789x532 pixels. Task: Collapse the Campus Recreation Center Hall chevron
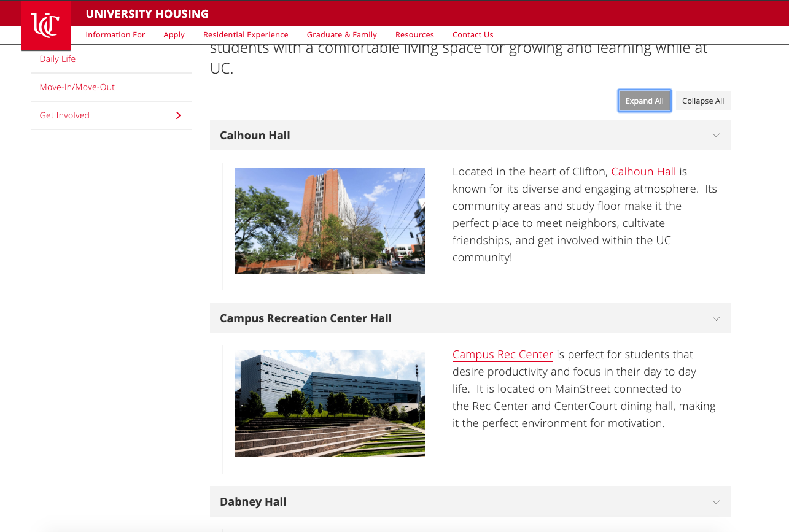716,318
